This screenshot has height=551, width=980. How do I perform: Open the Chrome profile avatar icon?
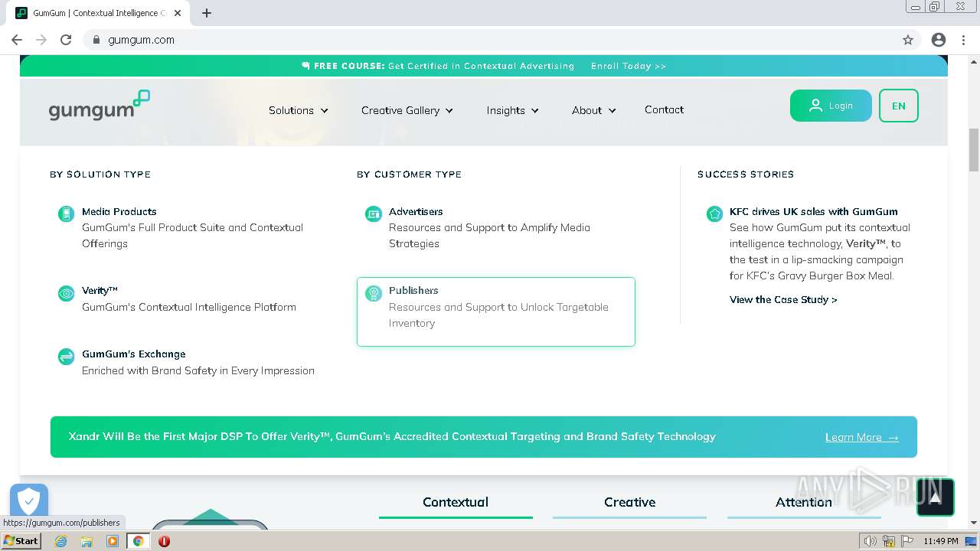(939, 40)
